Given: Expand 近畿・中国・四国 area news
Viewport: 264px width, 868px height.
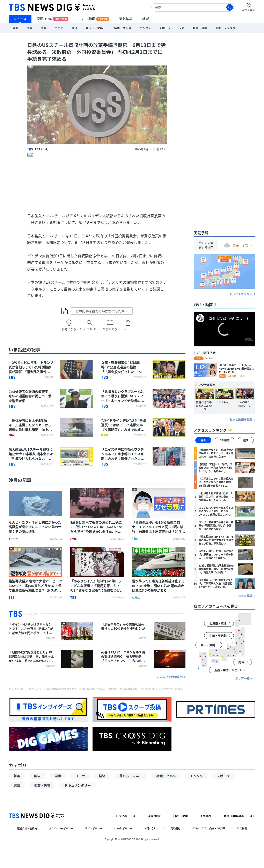Looking at the screenshot, I should (x=227, y=670).
